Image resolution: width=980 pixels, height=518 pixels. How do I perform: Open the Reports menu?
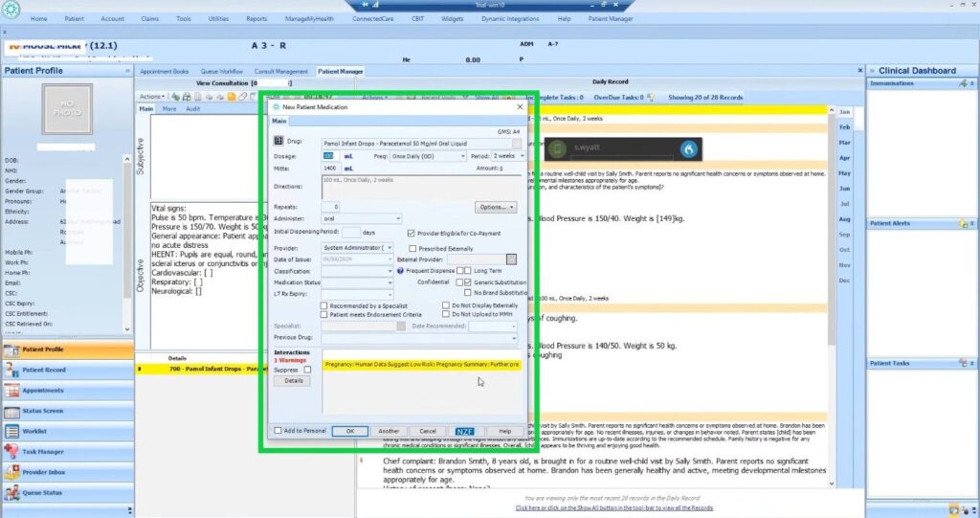pos(256,19)
